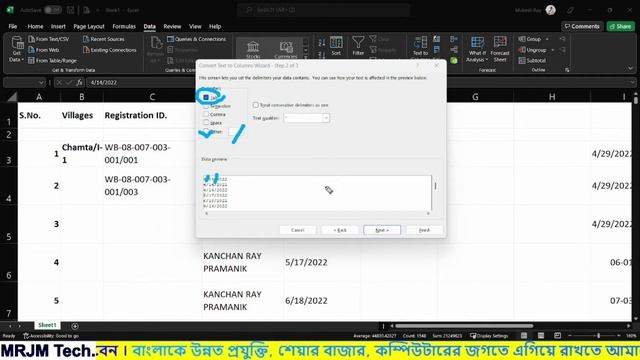
Task: Check the Semicolon delimiter checkbox
Action: coord(206,106)
